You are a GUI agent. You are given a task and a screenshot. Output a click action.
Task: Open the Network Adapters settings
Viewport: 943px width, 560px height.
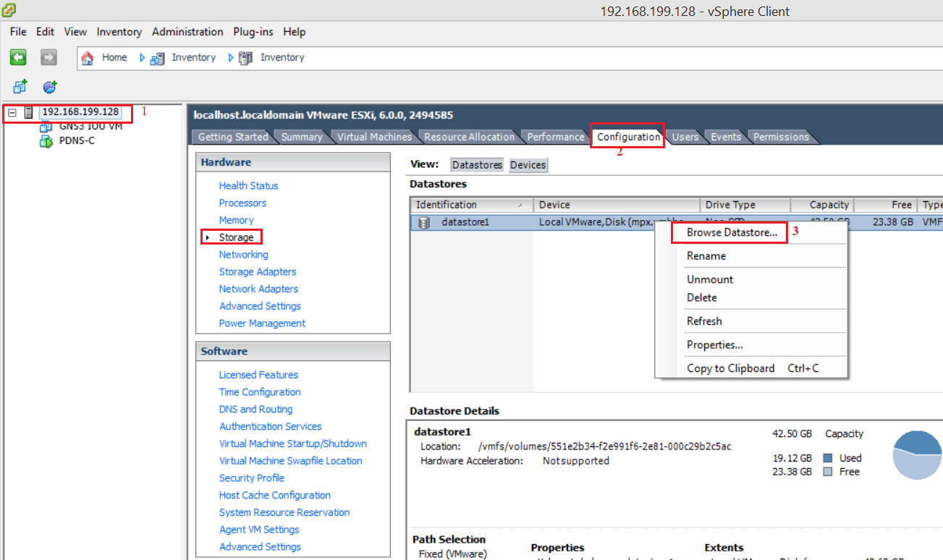258,289
